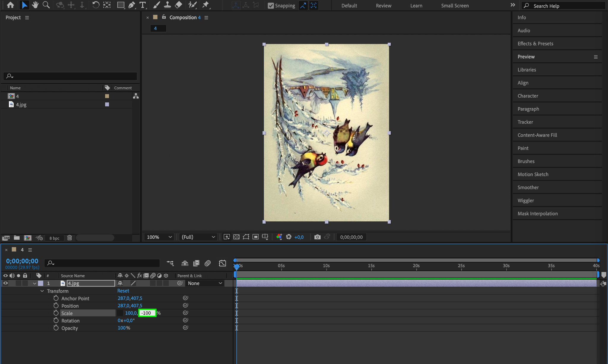
Task: Toggle Scale stopwatch for keyframing
Action: (x=56, y=313)
